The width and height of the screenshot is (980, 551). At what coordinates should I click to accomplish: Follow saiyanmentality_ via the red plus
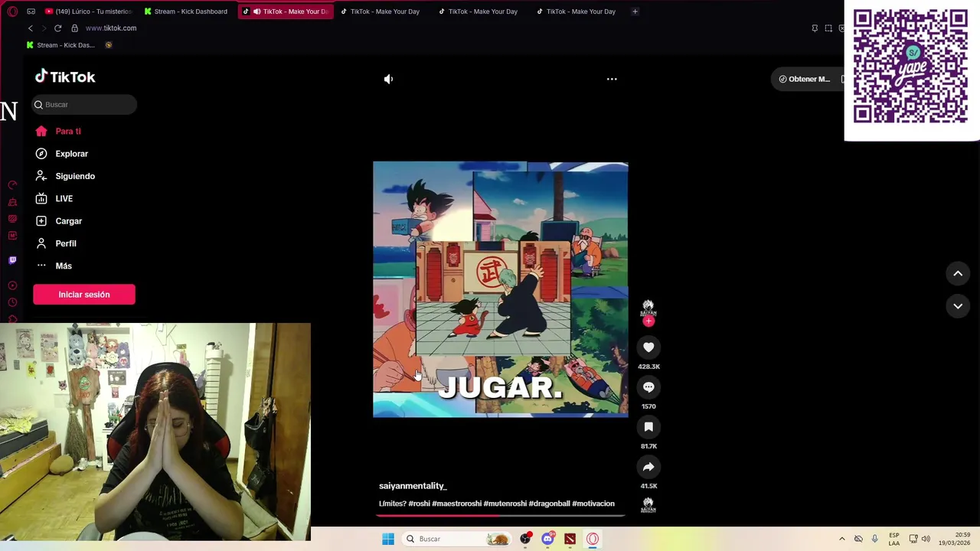648,321
